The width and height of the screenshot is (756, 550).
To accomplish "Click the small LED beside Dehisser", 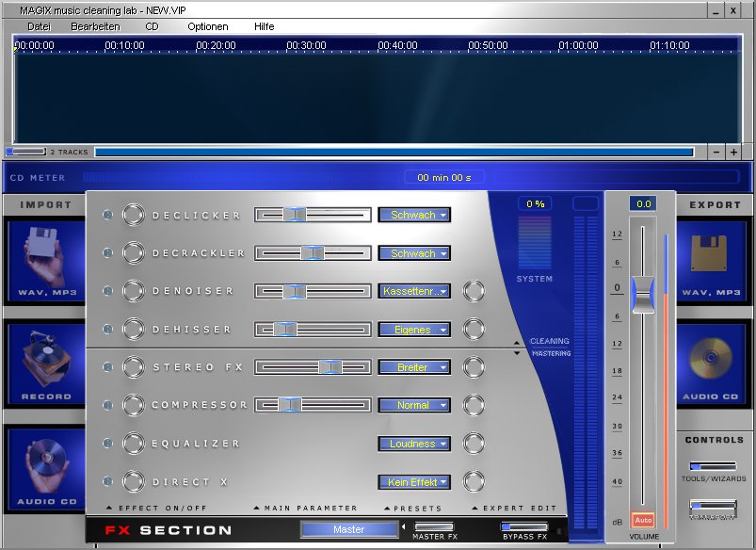I will [107, 329].
